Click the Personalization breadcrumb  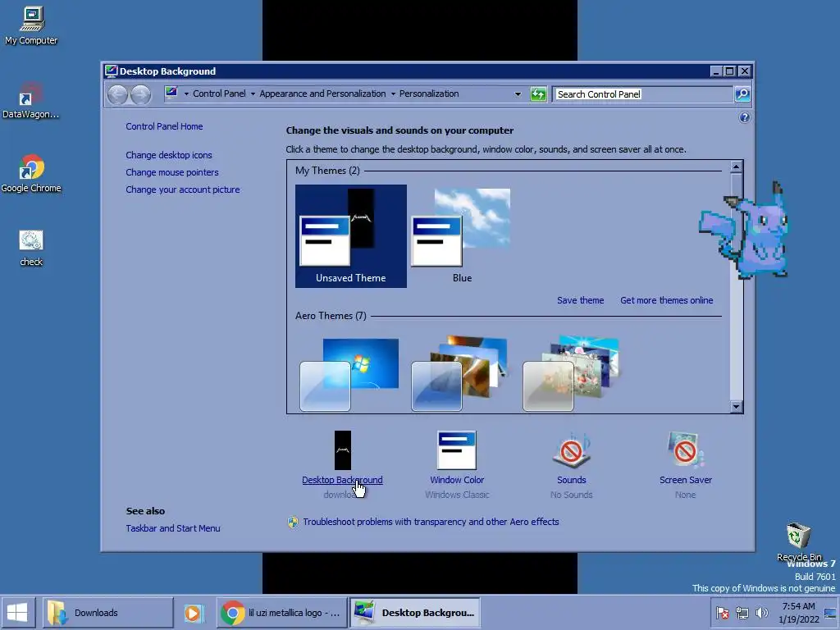[429, 94]
